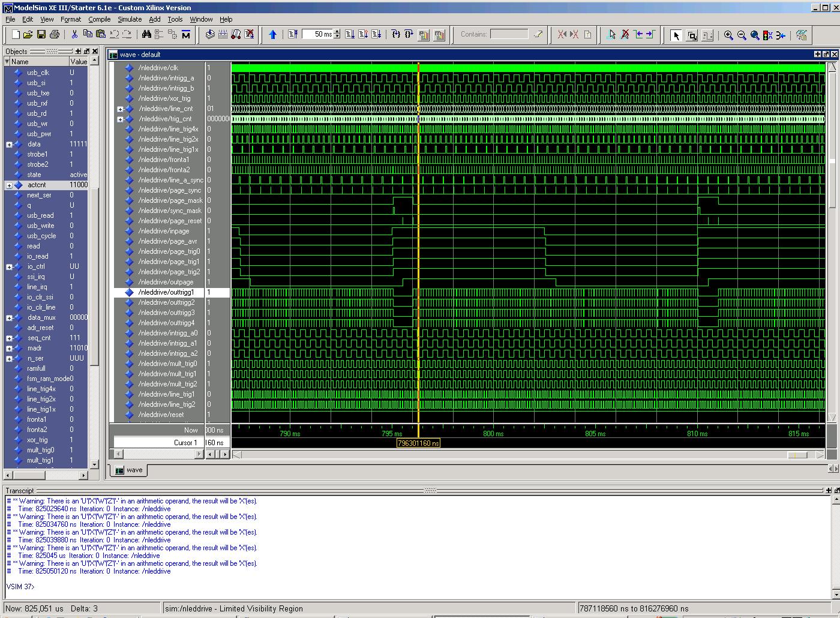Click the Insert Cursor toolbar icon
Viewport: 840px width, 618px height.
(x=611, y=35)
